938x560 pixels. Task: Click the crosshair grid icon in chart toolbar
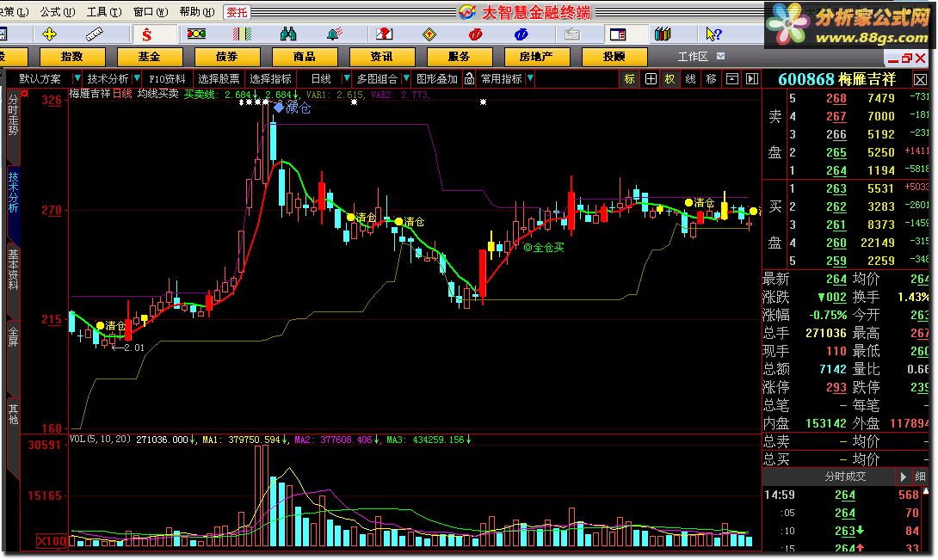coord(651,78)
